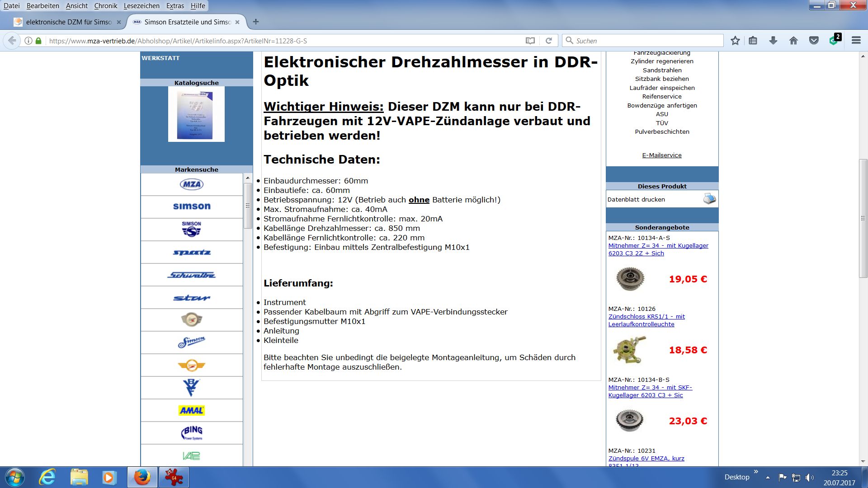Click the printer icon next to Datenblatt drucken
Screen dimensions: 868x488
pyautogui.click(x=709, y=199)
